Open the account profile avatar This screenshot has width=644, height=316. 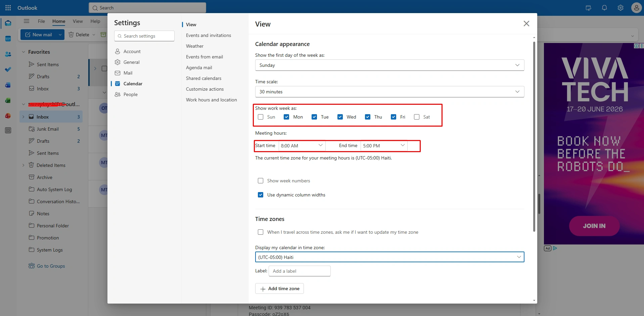[x=636, y=8]
